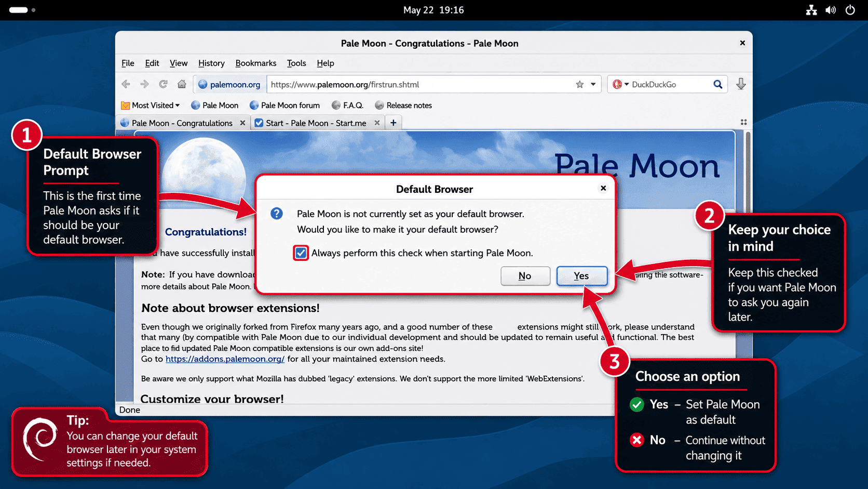Switch to Pale Moon - Congratulations tab

pyautogui.click(x=182, y=123)
